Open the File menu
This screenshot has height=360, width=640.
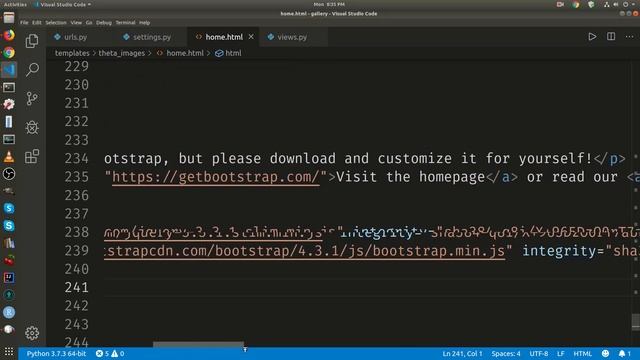tap(24, 22)
